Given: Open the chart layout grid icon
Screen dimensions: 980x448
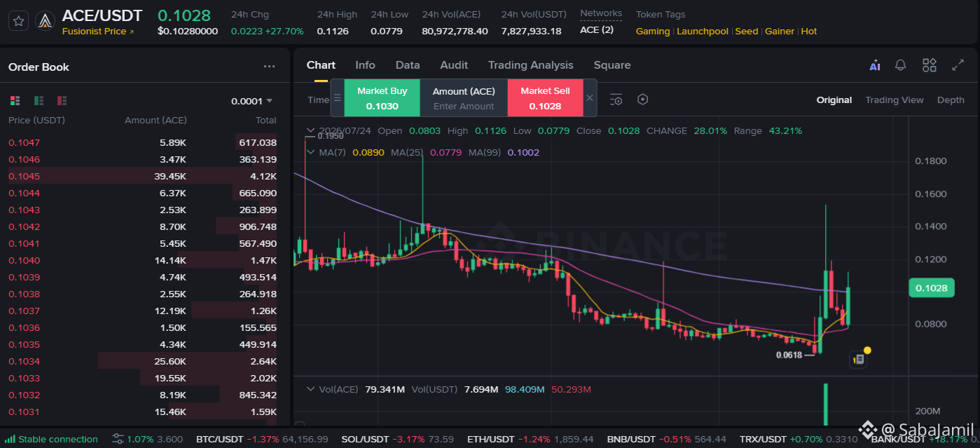Looking at the screenshot, I should click(930, 65).
